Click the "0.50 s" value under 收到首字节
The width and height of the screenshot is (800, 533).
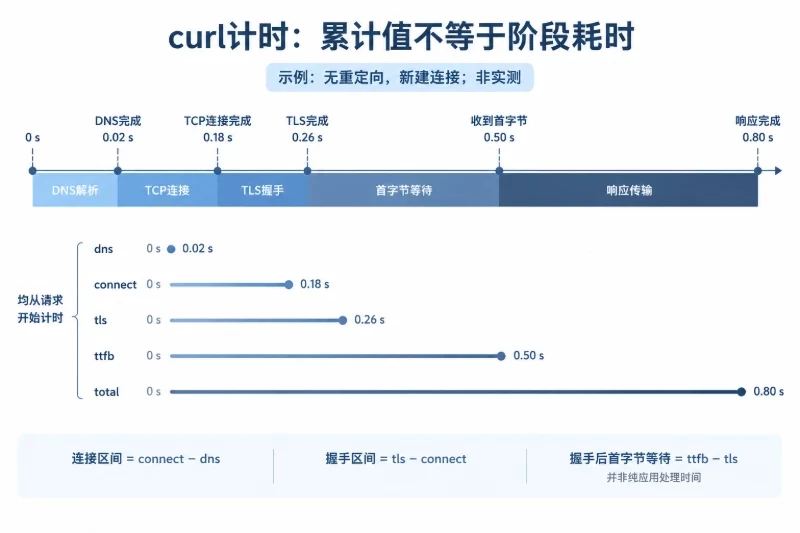click(x=499, y=138)
